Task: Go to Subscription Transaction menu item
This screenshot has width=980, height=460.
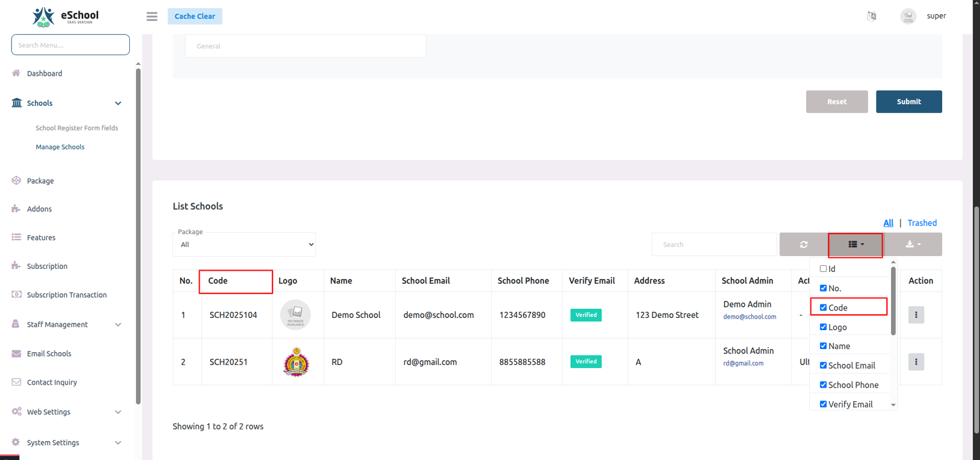Action: point(67,295)
